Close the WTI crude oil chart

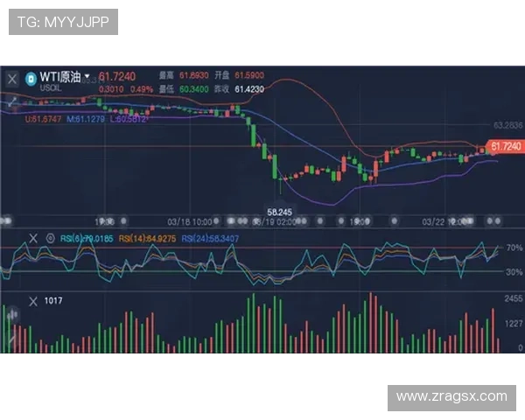point(12,80)
